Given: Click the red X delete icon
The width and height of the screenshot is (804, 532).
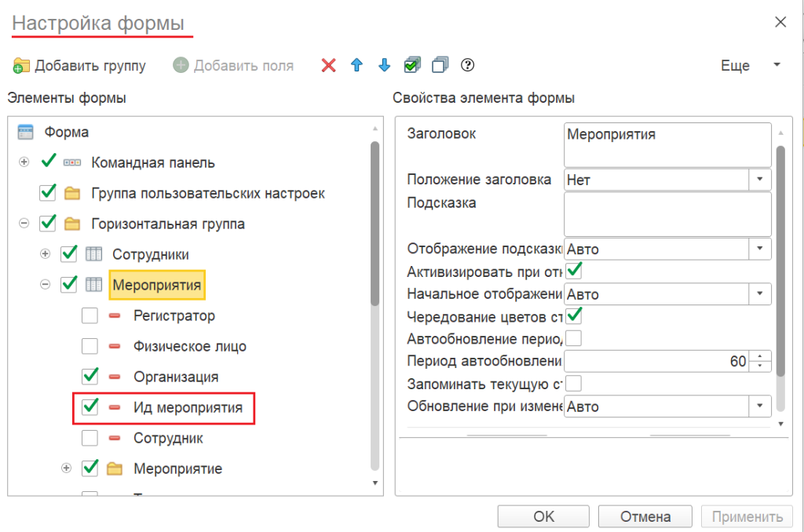Looking at the screenshot, I should (x=329, y=66).
